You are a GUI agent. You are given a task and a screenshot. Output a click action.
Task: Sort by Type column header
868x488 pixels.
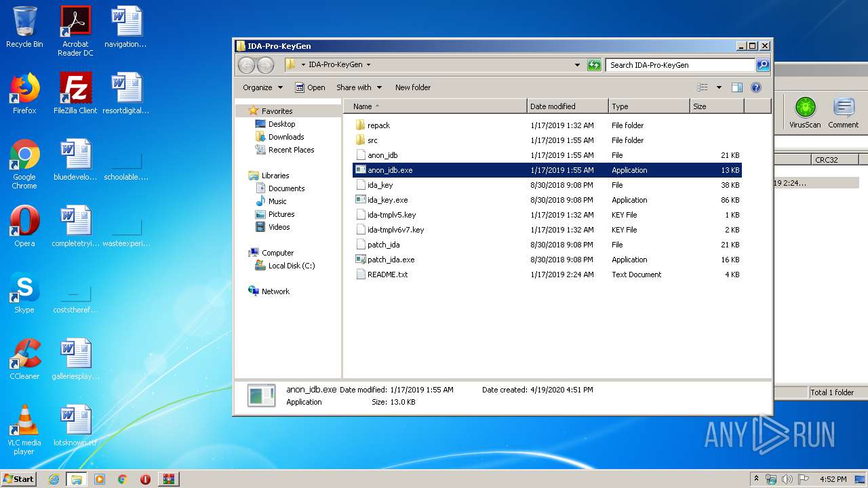coord(649,106)
